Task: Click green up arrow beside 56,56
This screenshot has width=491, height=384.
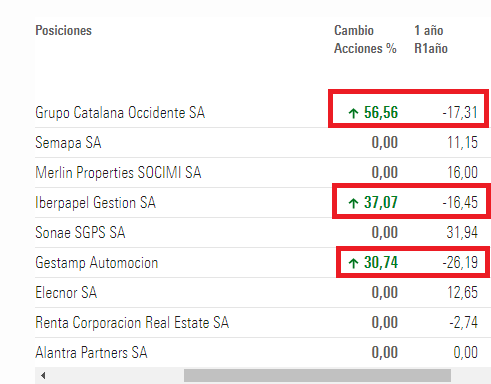Action: click(x=353, y=113)
